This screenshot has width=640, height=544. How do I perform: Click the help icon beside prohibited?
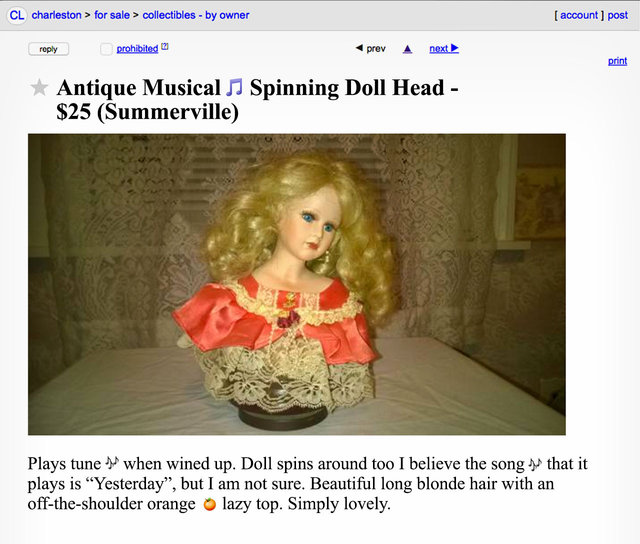165,47
